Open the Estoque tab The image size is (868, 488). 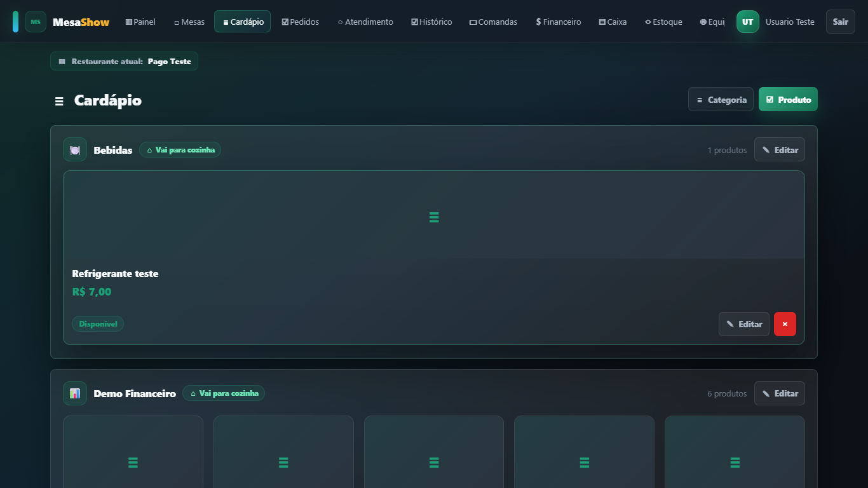click(x=663, y=22)
